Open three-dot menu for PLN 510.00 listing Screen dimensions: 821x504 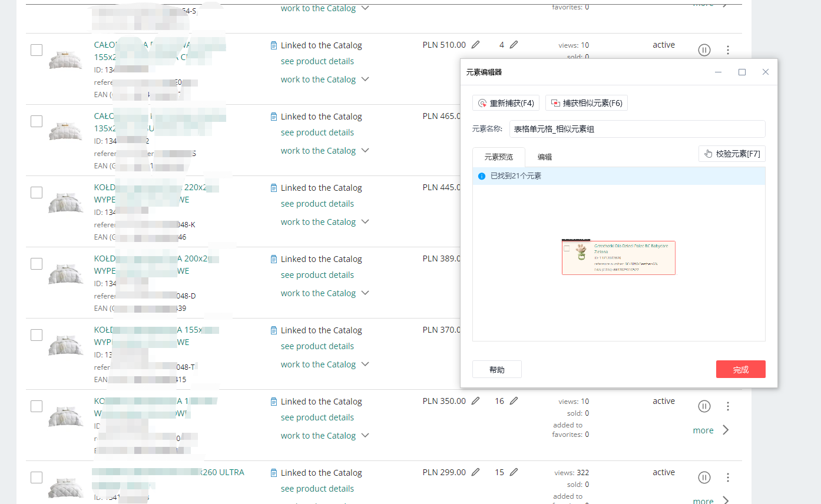[x=728, y=50]
